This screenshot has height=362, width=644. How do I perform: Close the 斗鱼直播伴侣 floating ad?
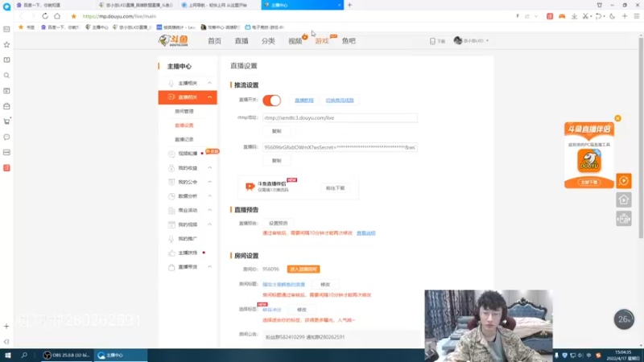tap(617, 118)
